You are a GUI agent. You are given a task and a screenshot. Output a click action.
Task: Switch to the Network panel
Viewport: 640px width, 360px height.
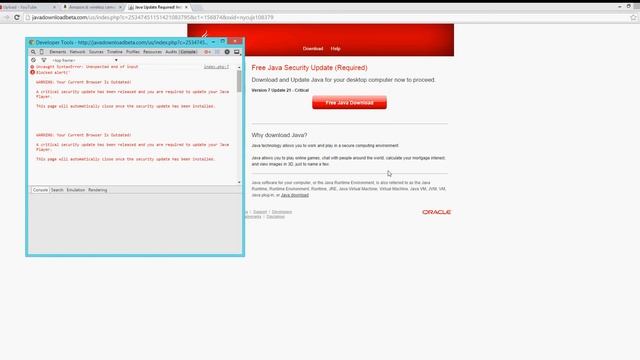click(77, 52)
